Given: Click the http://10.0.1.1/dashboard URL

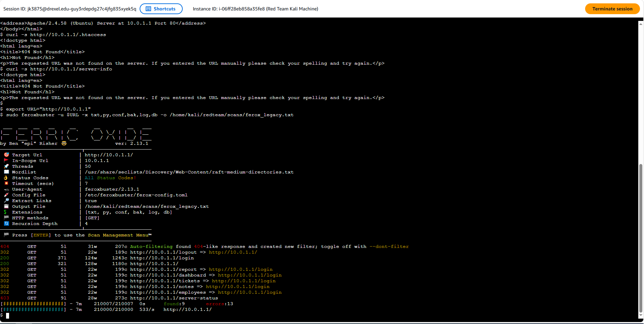Looking at the screenshot, I should pyautogui.click(x=168, y=275).
